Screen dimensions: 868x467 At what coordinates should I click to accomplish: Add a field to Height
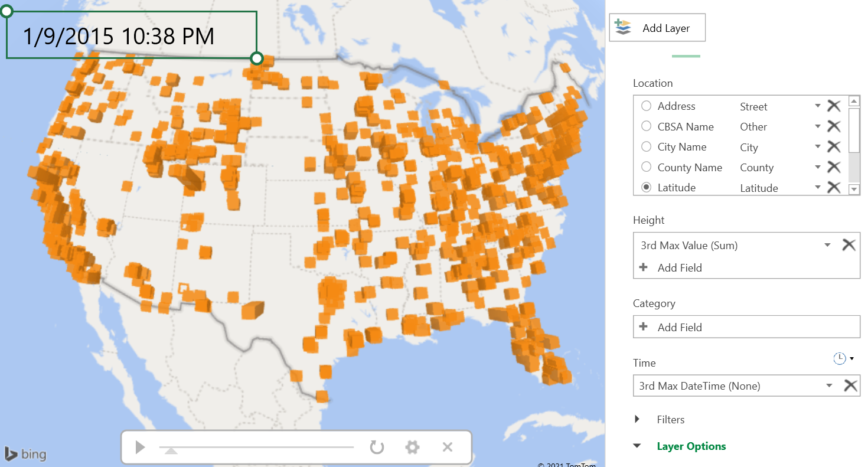[x=671, y=267]
